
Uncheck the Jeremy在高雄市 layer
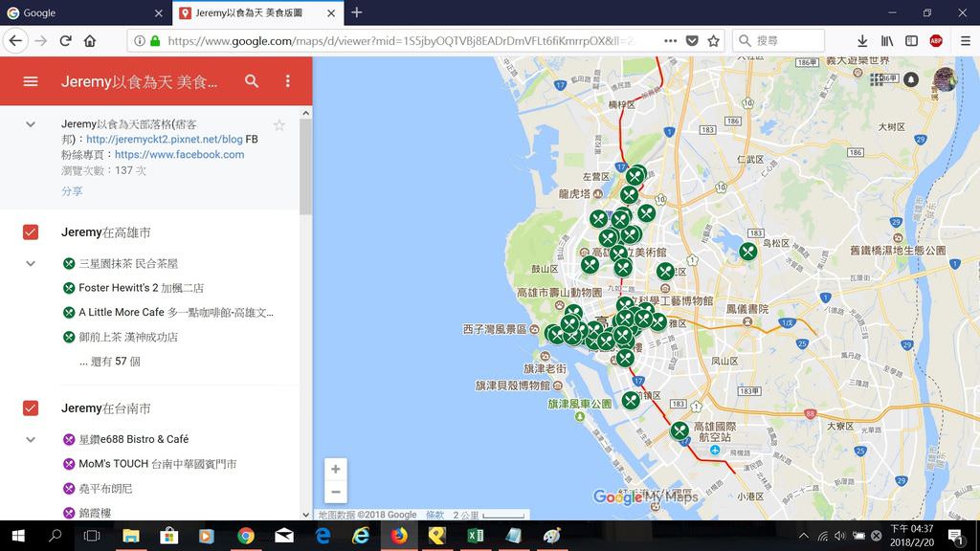point(31,232)
